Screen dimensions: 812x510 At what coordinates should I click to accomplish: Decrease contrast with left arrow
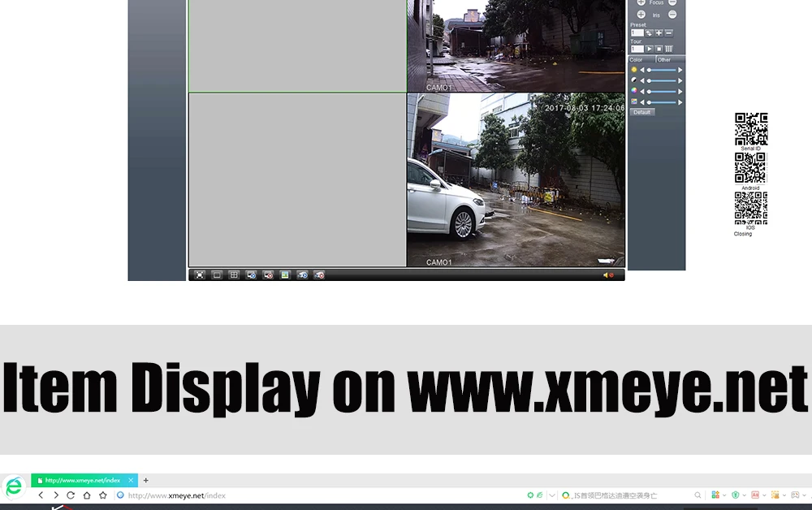pyautogui.click(x=642, y=80)
